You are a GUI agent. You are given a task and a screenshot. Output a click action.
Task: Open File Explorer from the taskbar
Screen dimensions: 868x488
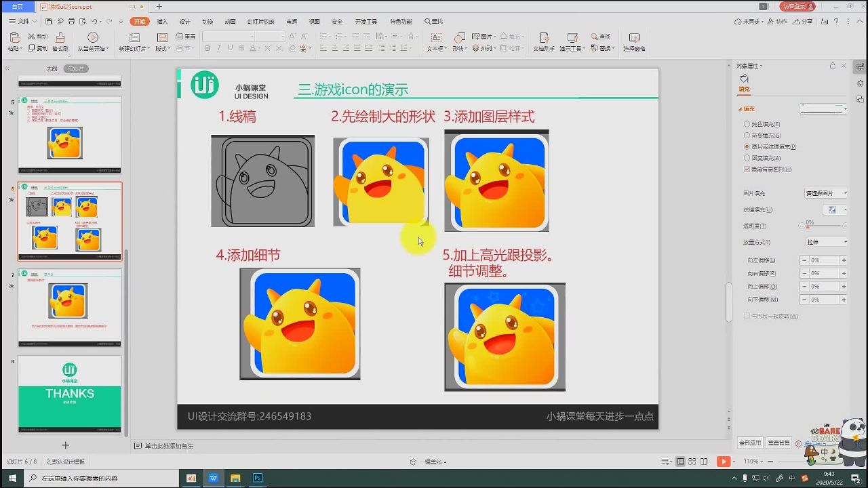pyautogui.click(x=235, y=478)
